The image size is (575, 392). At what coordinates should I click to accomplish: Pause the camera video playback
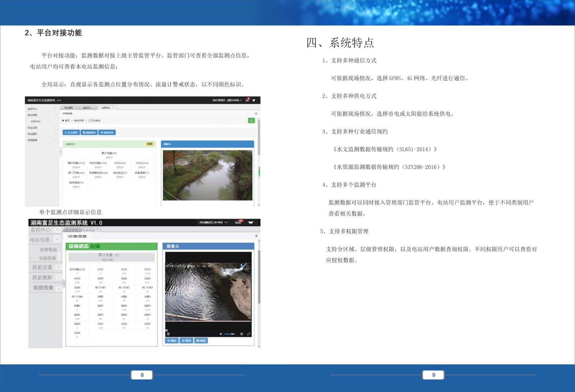168,334
